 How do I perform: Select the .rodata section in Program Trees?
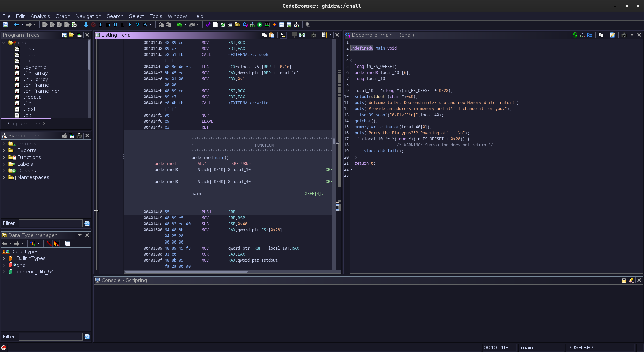[33, 97]
